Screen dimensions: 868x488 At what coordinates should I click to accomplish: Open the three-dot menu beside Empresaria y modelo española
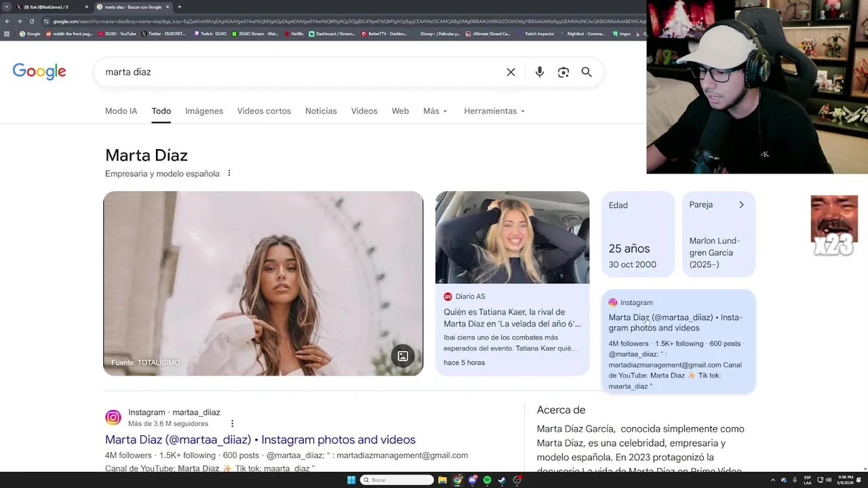click(x=229, y=174)
